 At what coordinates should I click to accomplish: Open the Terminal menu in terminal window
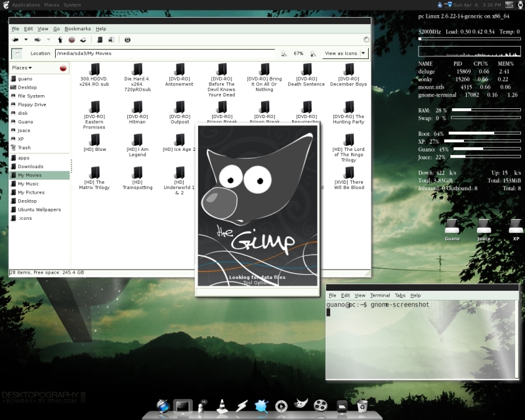tap(380, 295)
